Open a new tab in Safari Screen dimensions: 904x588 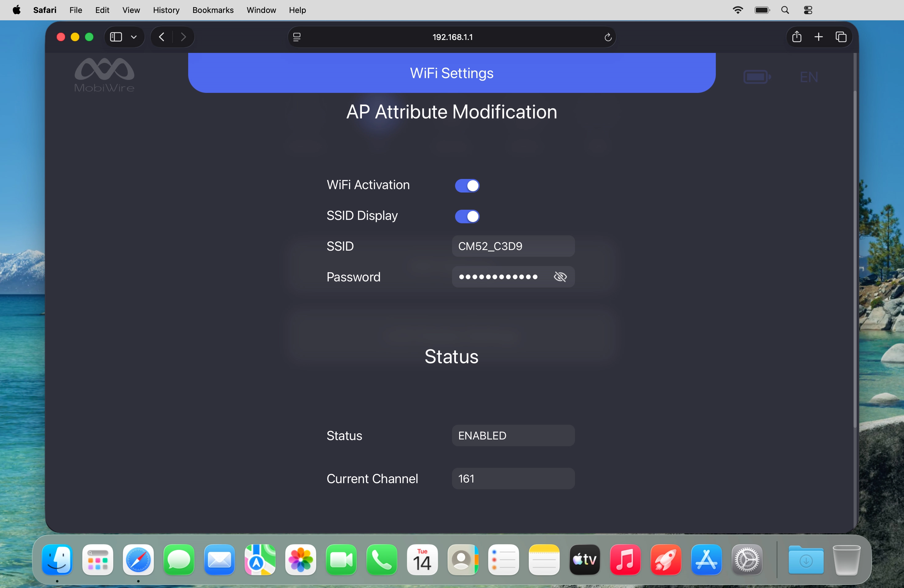tap(819, 37)
